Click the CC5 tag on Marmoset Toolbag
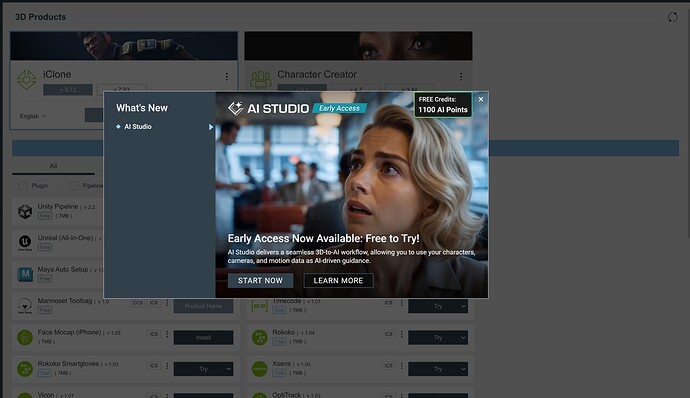The height and width of the screenshot is (398, 690). pos(138,303)
